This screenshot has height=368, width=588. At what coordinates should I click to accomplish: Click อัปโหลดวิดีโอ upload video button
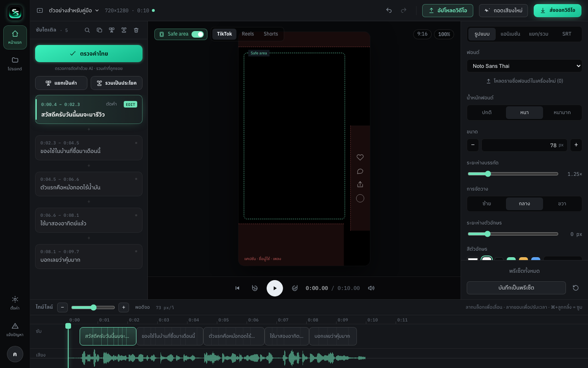[x=447, y=10]
